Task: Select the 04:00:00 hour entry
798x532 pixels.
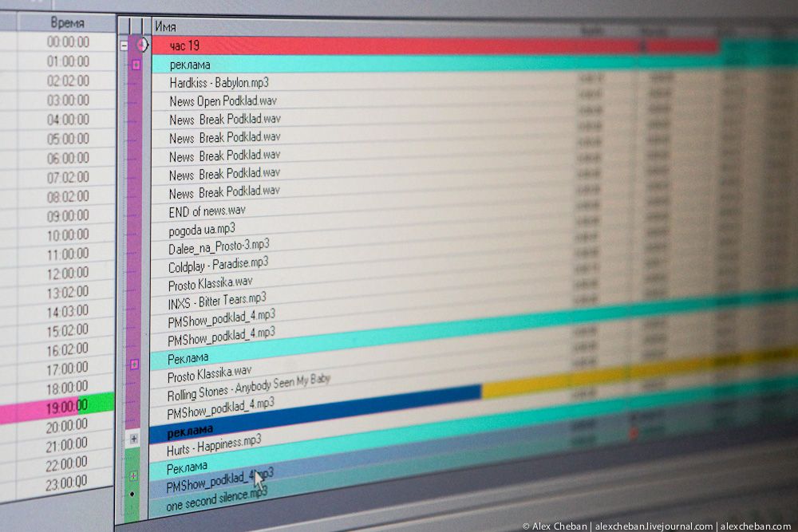Action: [68, 119]
